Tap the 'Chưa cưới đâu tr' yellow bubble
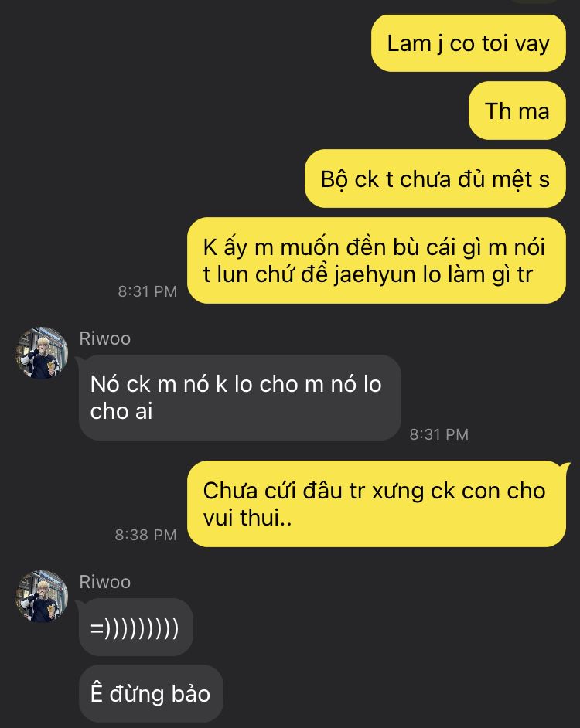580x728 pixels. (377, 504)
